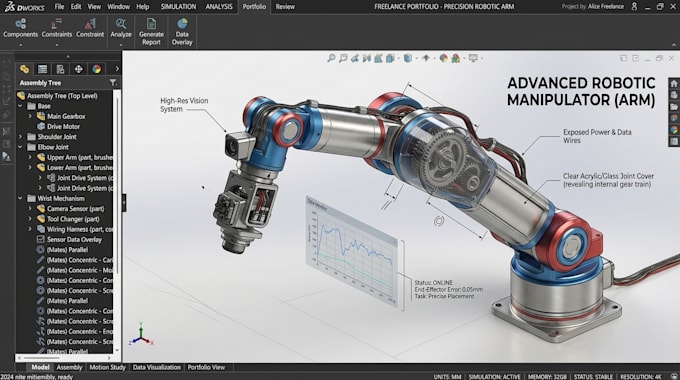
Task: Select Assembly Tree (Top Level) root
Action: tap(58, 95)
